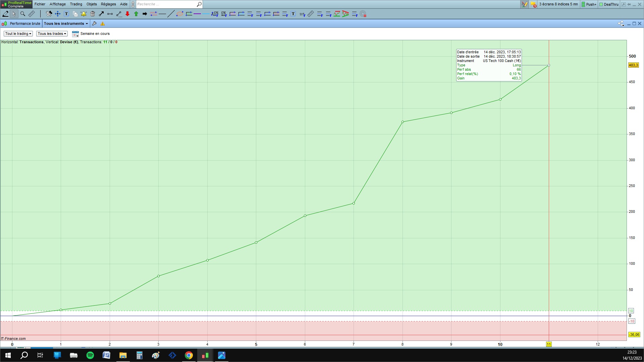Select the magnifier zoom tool

coord(23,14)
